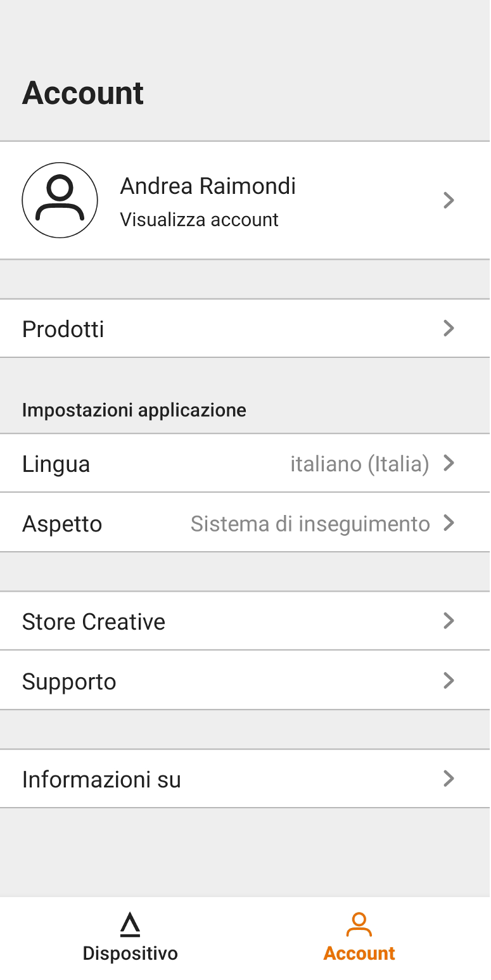Click chevron on Store Creative row
The width and height of the screenshot is (491, 980).
pyautogui.click(x=449, y=621)
